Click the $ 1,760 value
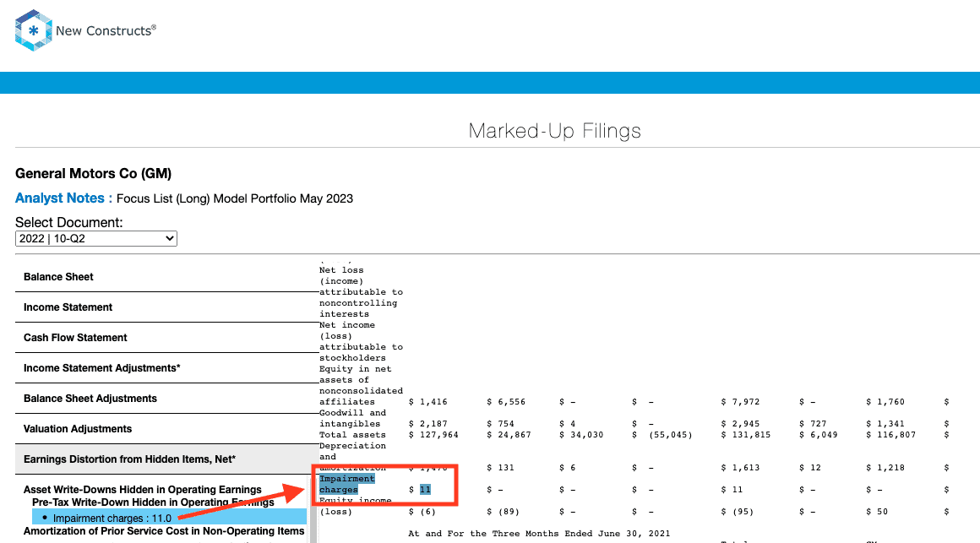Screen dimensions: 980x543 pyautogui.click(x=885, y=402)
